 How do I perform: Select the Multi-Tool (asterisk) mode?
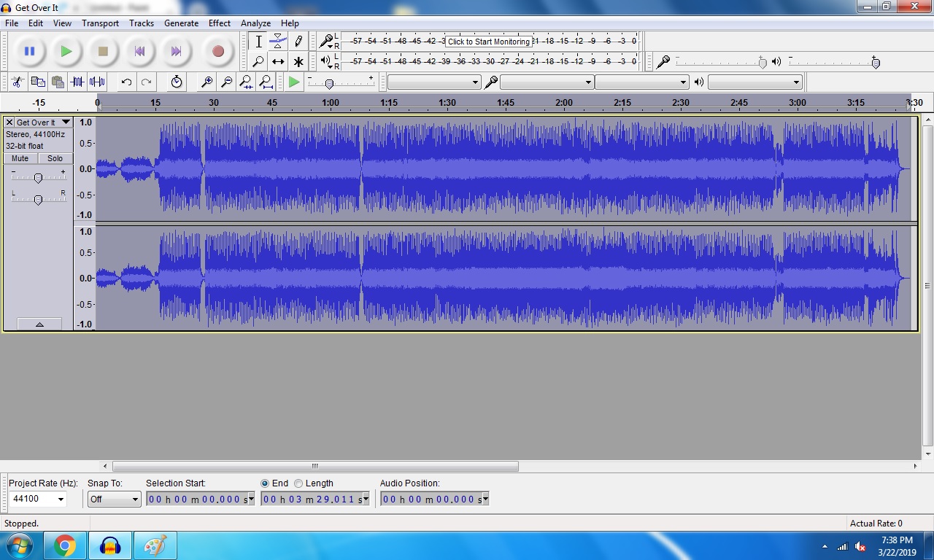point(298,62)
